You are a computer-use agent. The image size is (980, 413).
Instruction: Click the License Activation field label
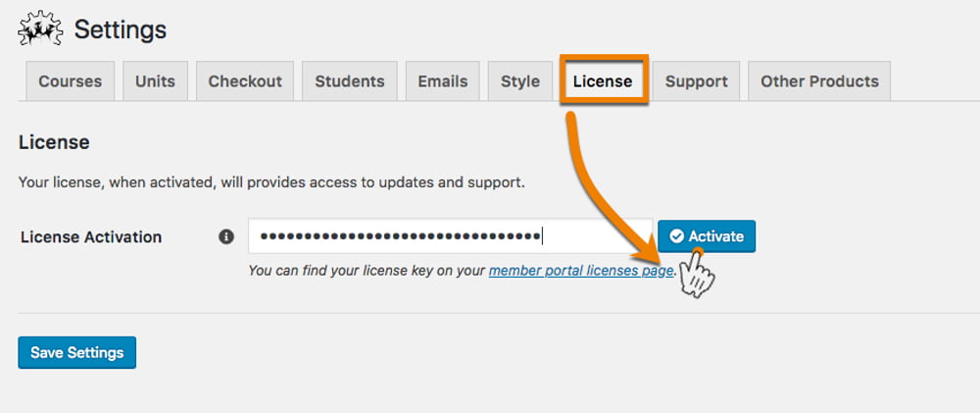click(x=91, y=236)
